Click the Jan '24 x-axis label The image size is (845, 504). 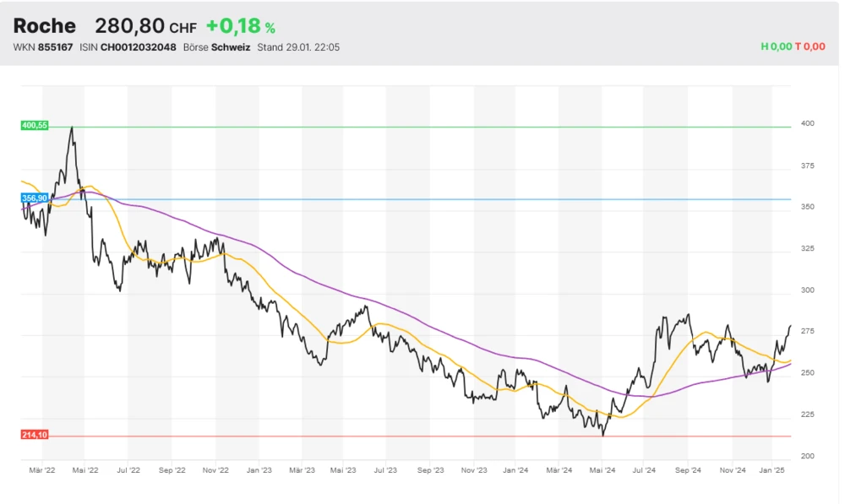click(515, 469)
